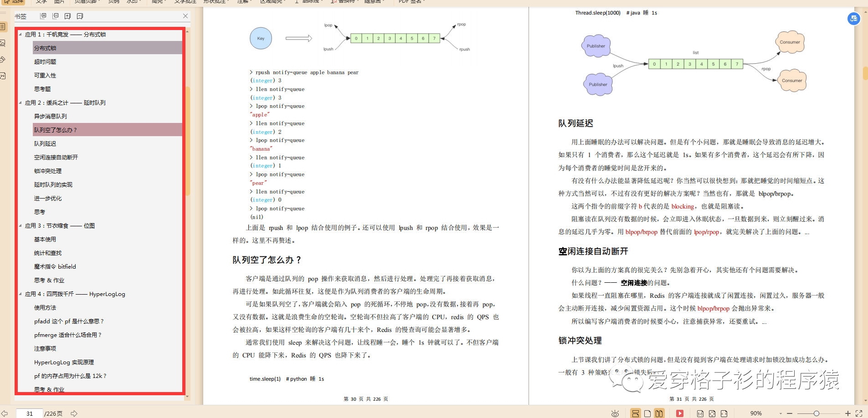
Task: Go to the next page arrow
Action: (74, 413)
